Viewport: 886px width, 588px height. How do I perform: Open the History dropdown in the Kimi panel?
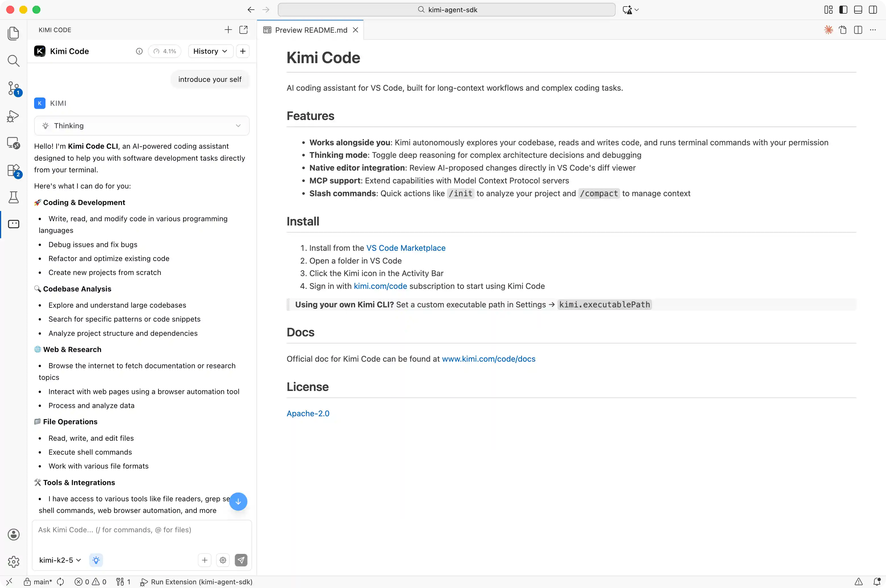[210, 51]
